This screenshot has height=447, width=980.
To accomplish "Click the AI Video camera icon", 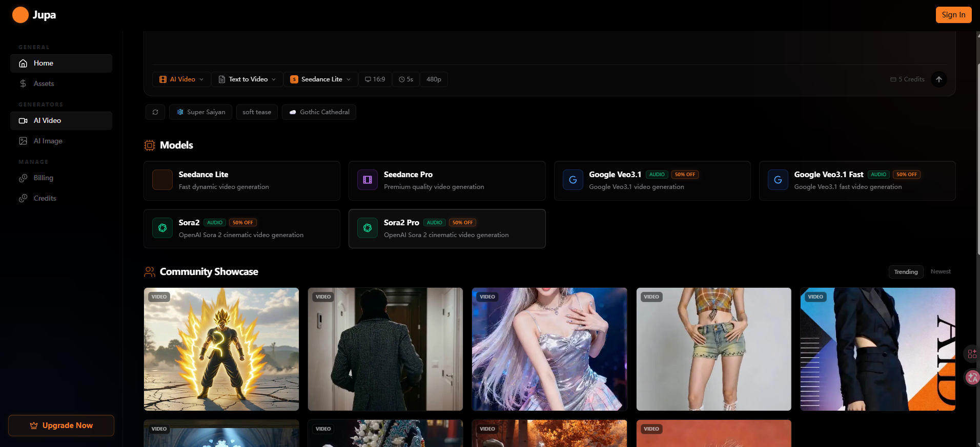I will point(23,121).
